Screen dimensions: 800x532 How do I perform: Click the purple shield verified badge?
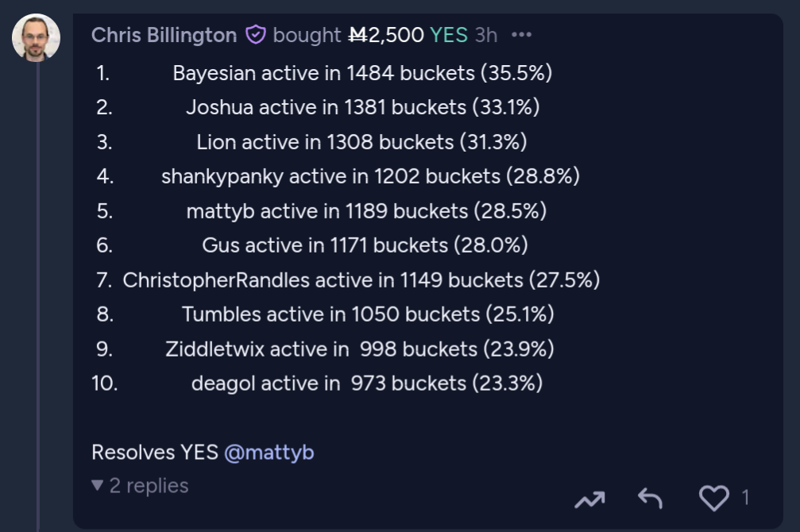click(255, 35)
